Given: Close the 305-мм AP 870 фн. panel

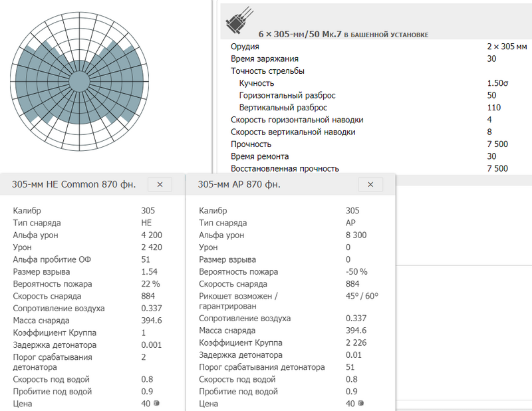Looking at the screenshot, I should tap(370, 185).
